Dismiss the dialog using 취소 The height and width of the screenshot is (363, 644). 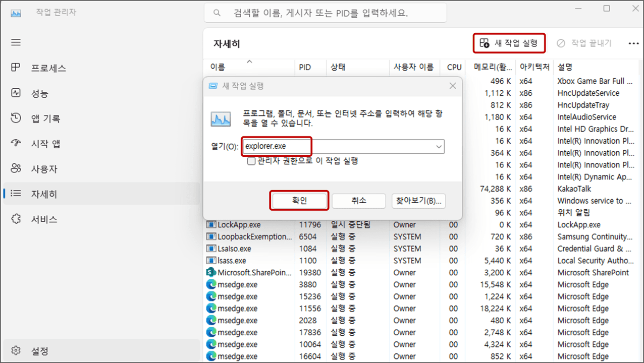click(x=359, y=201)
